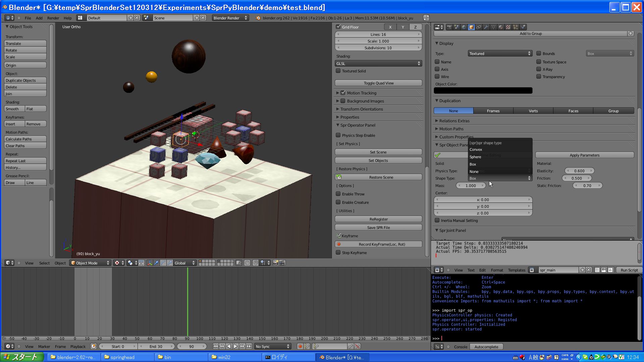Select the Scale manipulator icon
Image resolution: width=644 pixels, height=362 pixels.
pos(170,263)
